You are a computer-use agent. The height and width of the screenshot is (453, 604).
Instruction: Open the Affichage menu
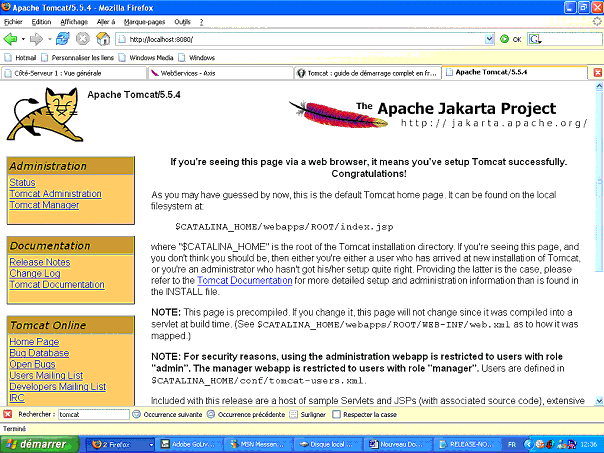click(73, 21)
